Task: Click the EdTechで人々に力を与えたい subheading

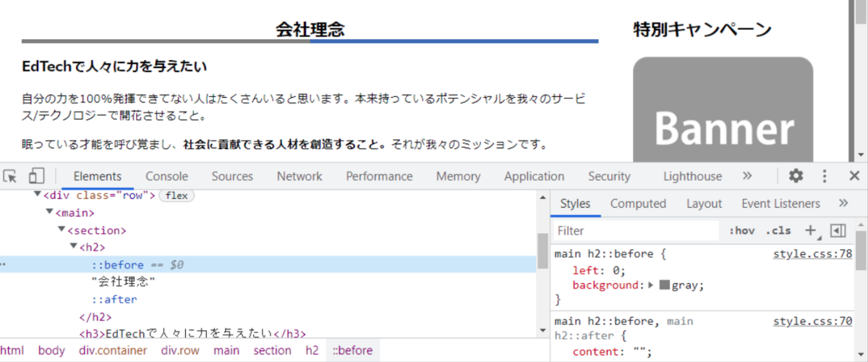Action: point(115,67)
